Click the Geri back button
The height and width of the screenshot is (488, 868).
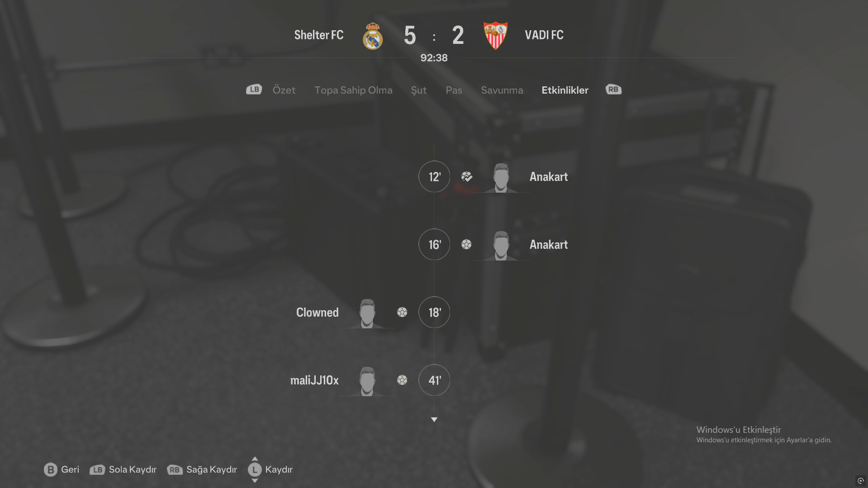[x=62, y=469]
